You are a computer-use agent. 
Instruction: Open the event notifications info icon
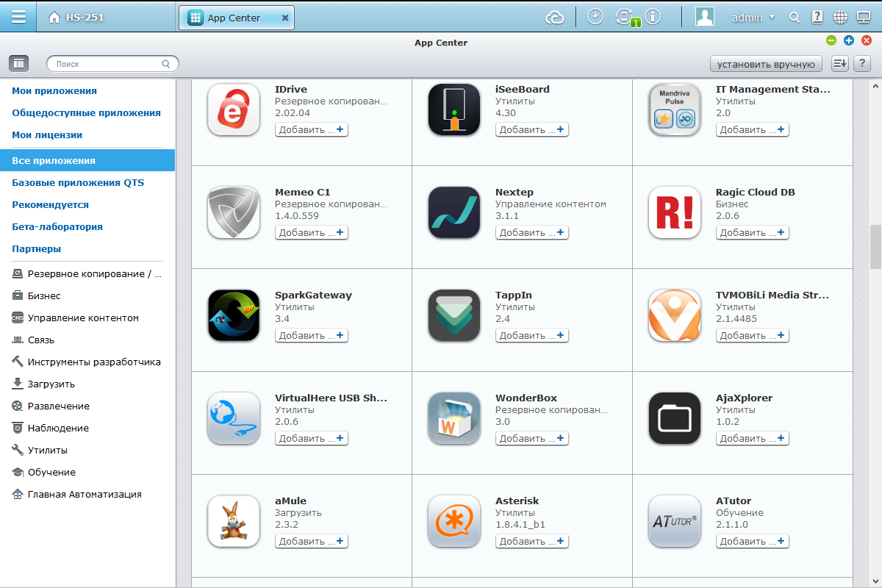click(653, 17)
